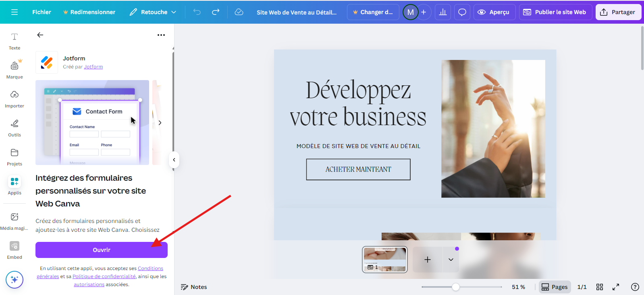Open the Redimensionner menu
644x295 pixels.
coord(89,12)
